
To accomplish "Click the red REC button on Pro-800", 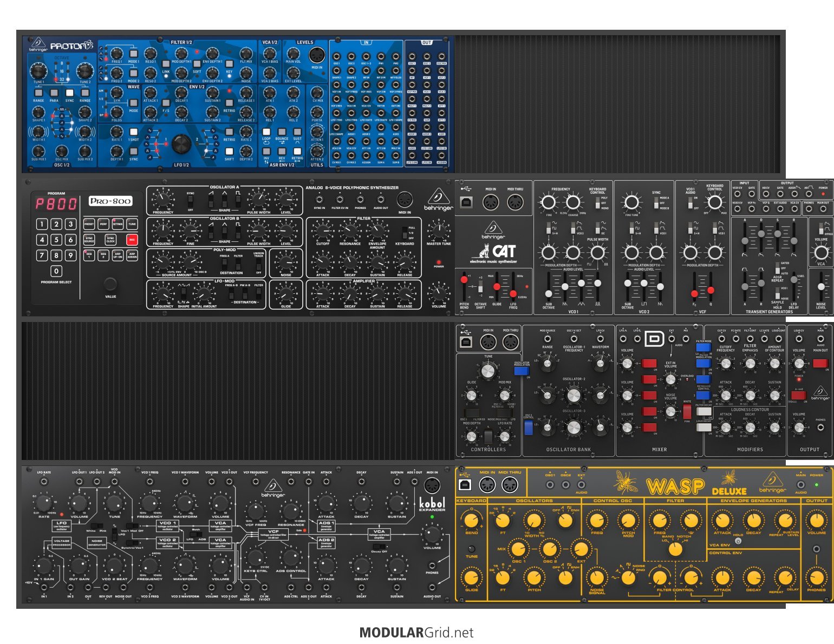I will [x=132, y=240].
